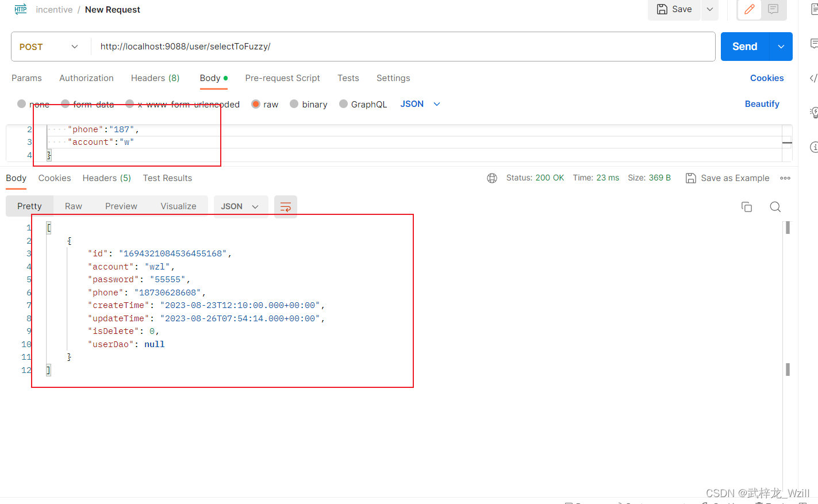
Task: Open the response Headers (5) tab
Action: 107,178
